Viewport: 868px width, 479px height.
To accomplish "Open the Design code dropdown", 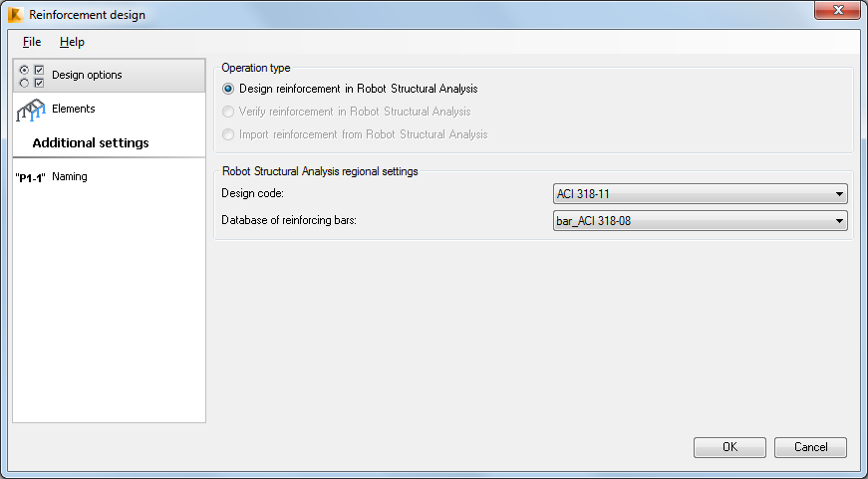I will (701, 194).
